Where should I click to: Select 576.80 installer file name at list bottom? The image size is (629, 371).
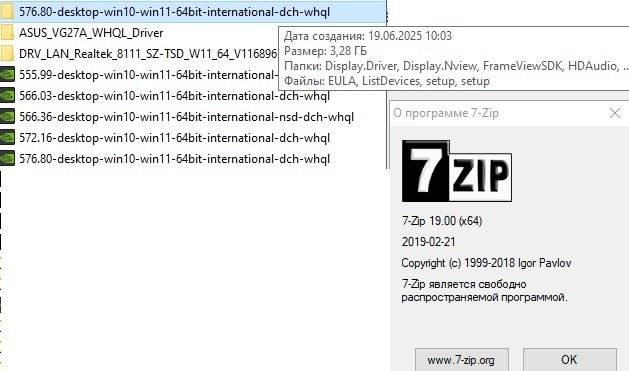click(x=174, y=159)
